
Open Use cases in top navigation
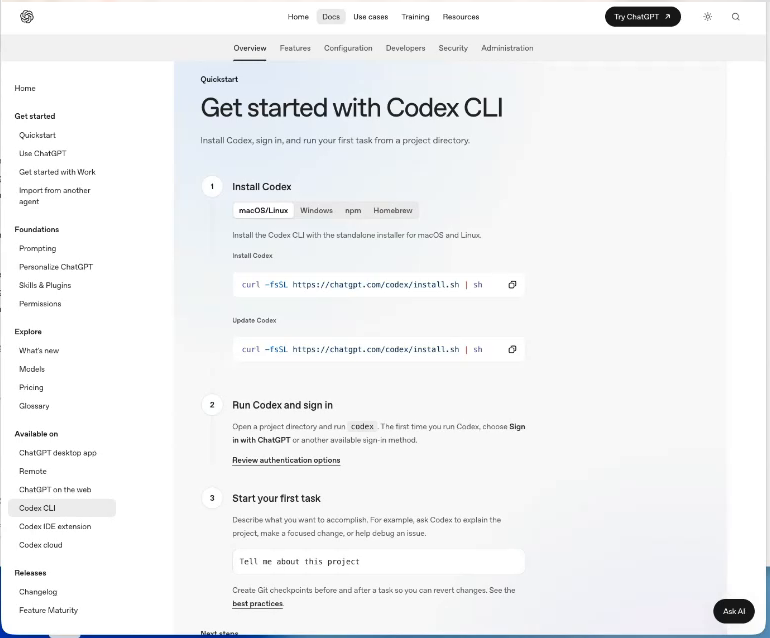point(371,17)
